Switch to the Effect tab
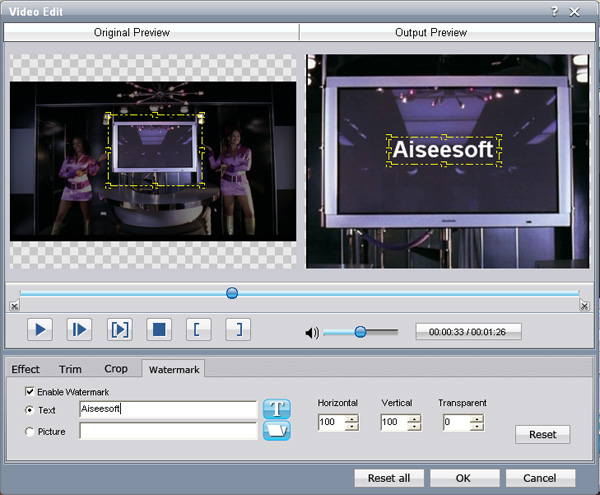Image resolution: width=600 pixels, height=495 pixels. click(26, 369)
